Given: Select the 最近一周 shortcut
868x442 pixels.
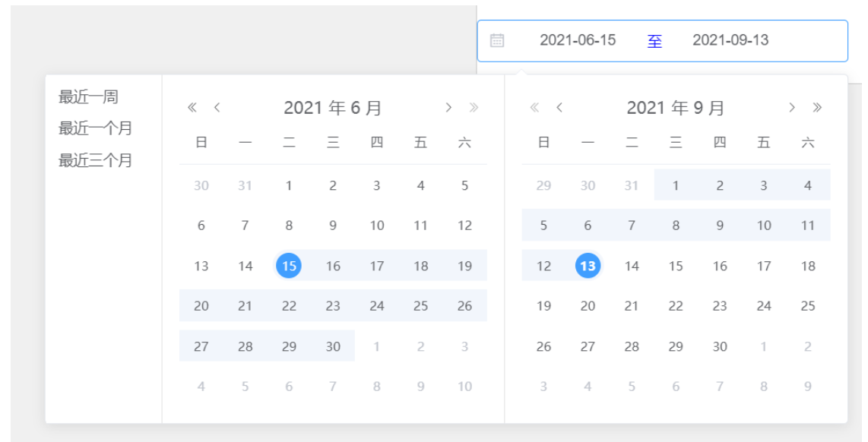Looking at the screenshot, I should pyautogui.click(x=88, y=97).
